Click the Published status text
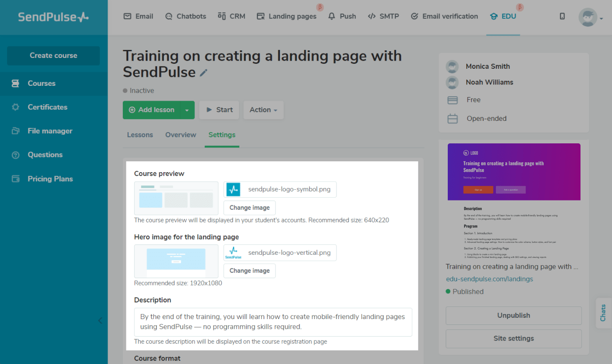 [x=468, y=292]
